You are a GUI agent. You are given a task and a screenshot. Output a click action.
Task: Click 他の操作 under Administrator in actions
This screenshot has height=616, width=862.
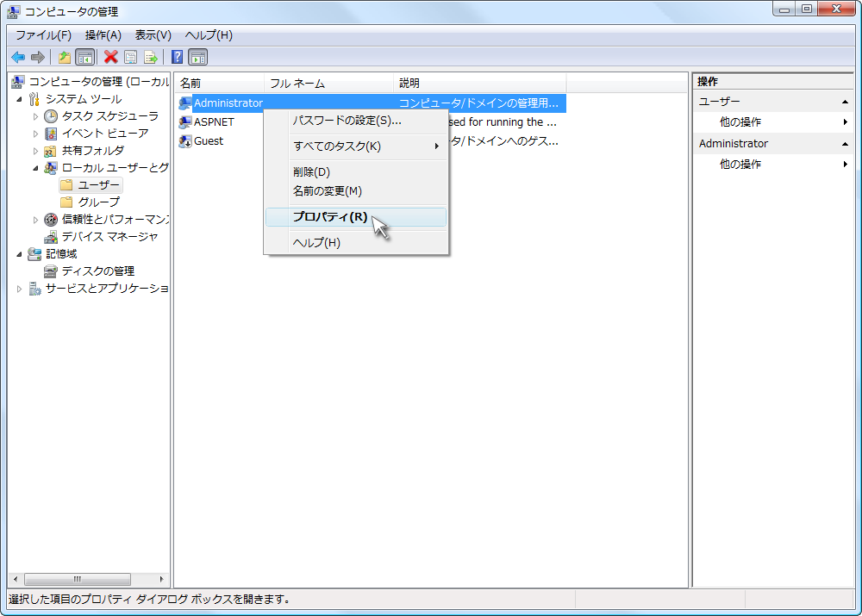[740, 164]
